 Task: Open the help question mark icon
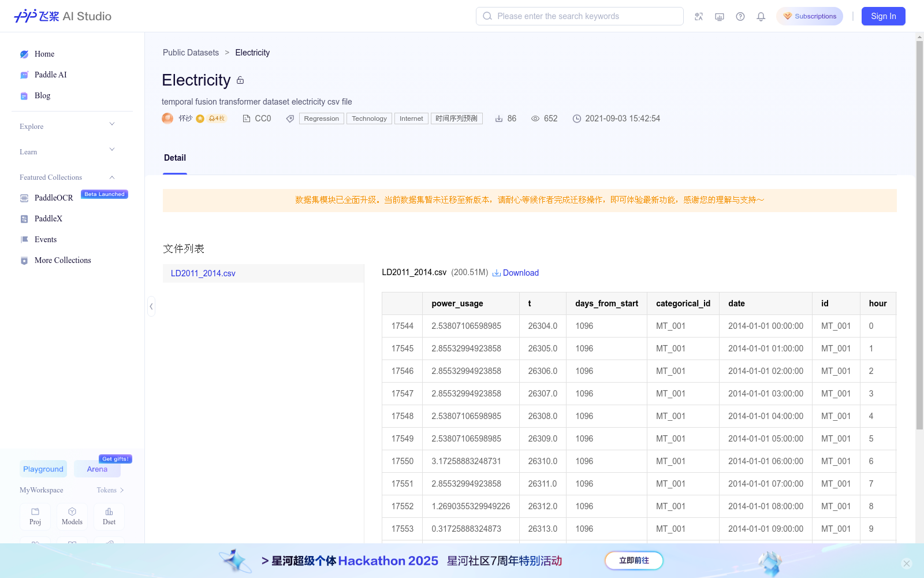point(740,16)
